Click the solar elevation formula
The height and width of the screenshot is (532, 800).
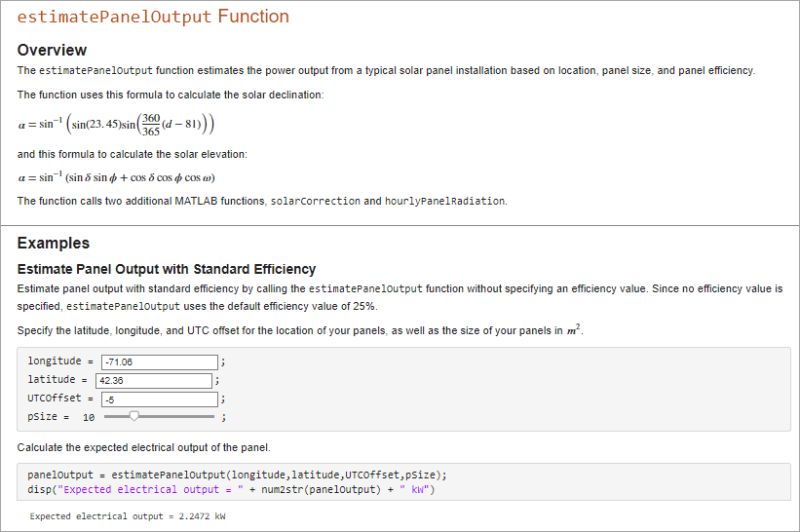point(116,177)
